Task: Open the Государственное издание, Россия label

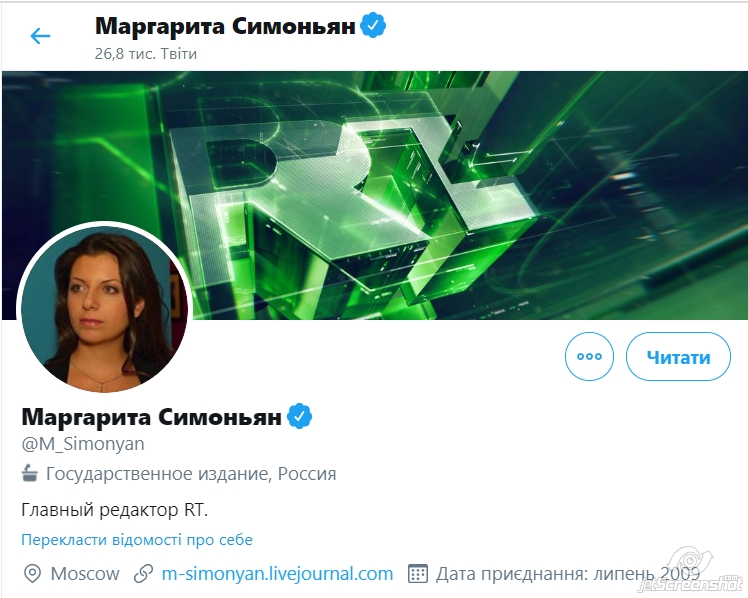Action: (191, 474)
